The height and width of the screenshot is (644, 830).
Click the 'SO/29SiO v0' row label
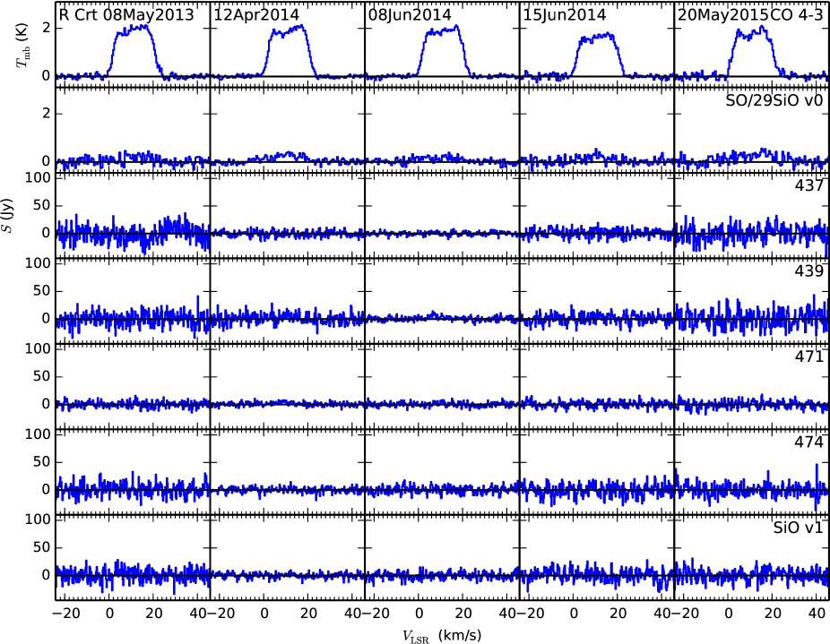point(774,100)
